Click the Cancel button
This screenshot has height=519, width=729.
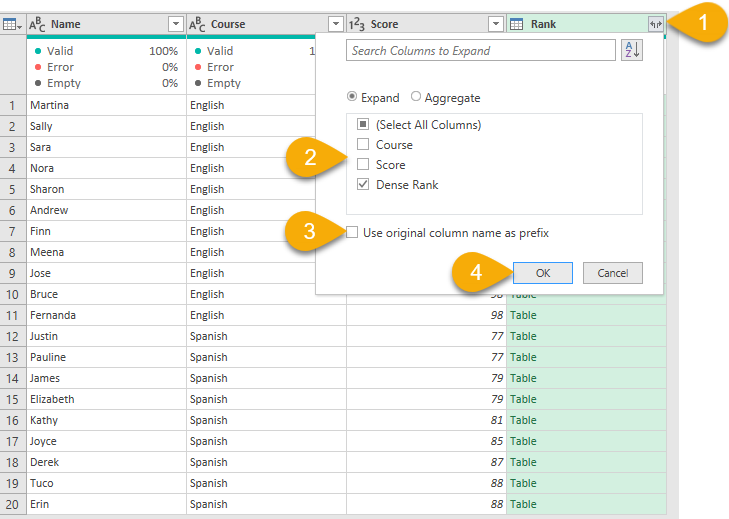(x=612, y=273)
